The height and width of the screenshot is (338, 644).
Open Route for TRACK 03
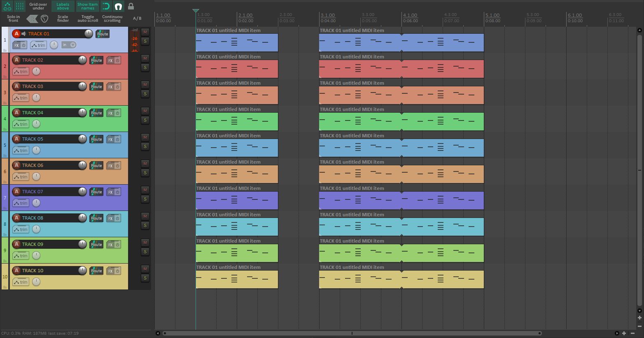click(x=96, y=87)
